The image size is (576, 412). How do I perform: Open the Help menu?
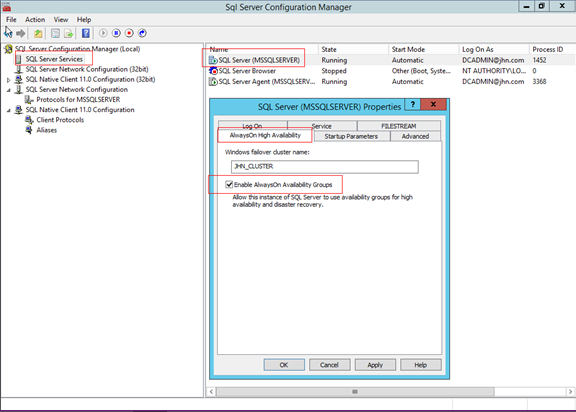point(84,19)
